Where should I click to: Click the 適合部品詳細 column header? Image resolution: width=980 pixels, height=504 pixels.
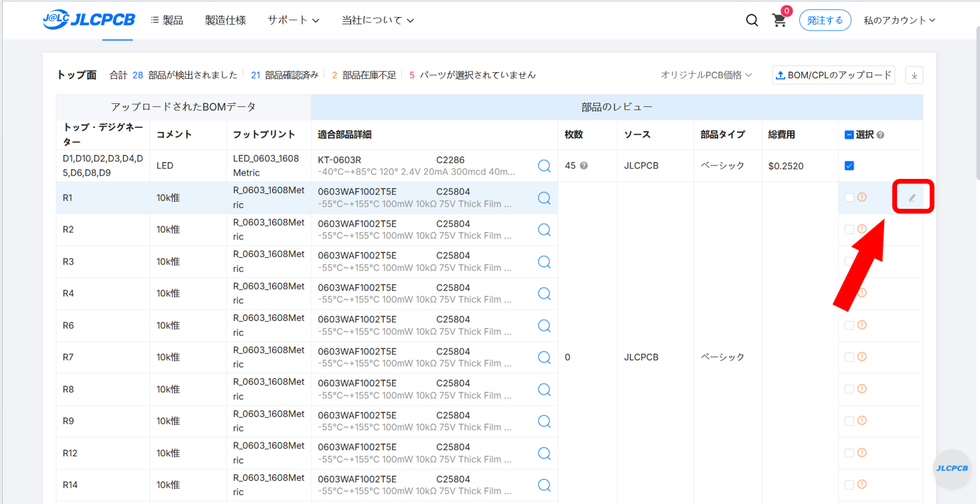click(x=345, y=135)
